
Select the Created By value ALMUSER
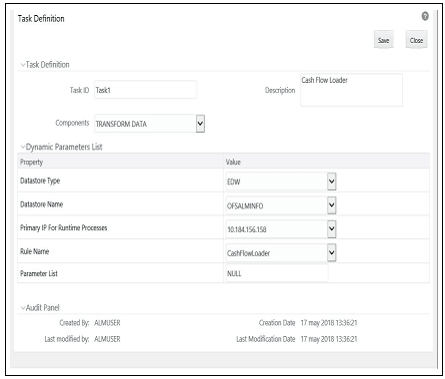coord(107,323)
